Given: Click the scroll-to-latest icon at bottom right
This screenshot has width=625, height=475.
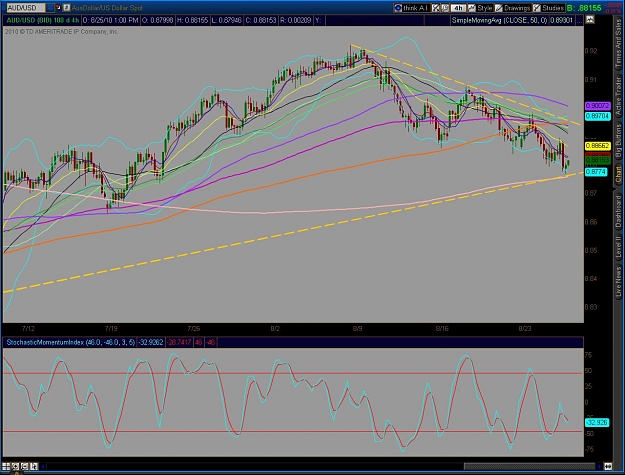Looking at the screenshot, I should coord(608,466).
